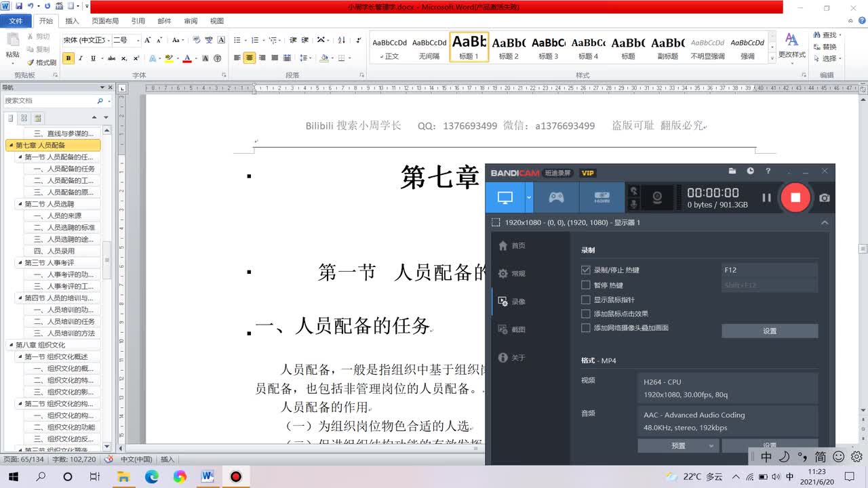This screenshot has height=488, width=868.
Task: Toggle Bandicam microphone icon
Action: 635,204
